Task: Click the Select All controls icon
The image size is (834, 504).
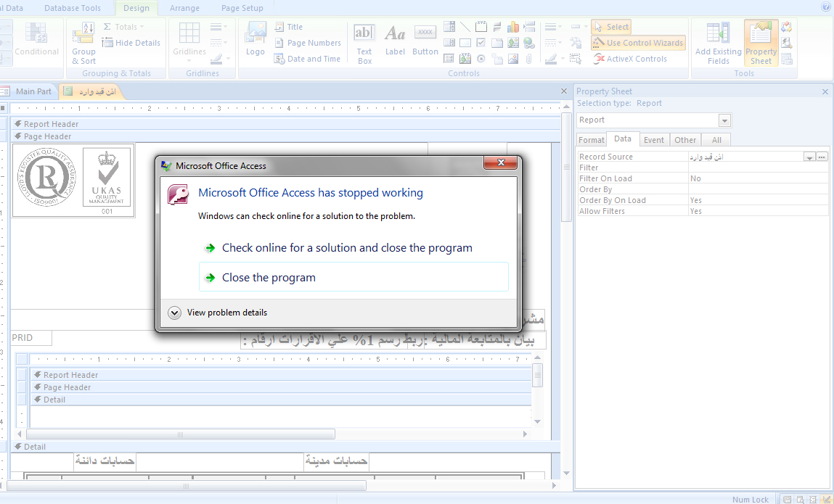Action: (x=575, y=59)
